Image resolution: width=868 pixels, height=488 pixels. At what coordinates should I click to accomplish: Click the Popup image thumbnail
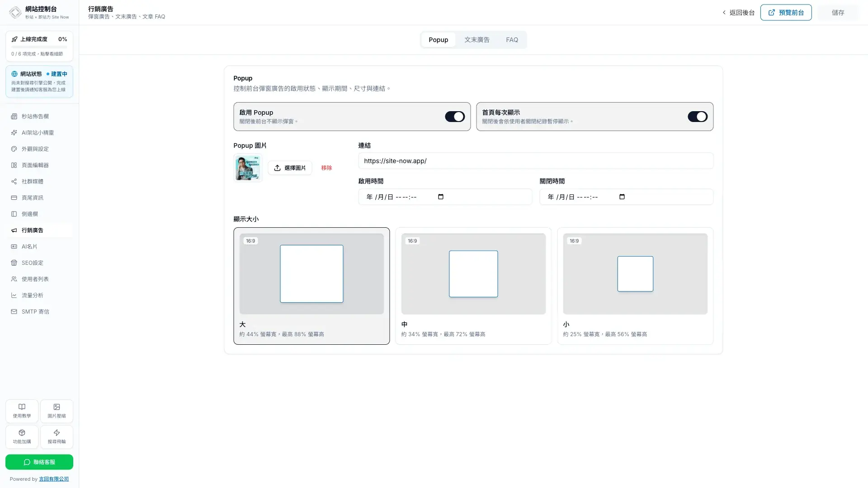tap(248, 168)
